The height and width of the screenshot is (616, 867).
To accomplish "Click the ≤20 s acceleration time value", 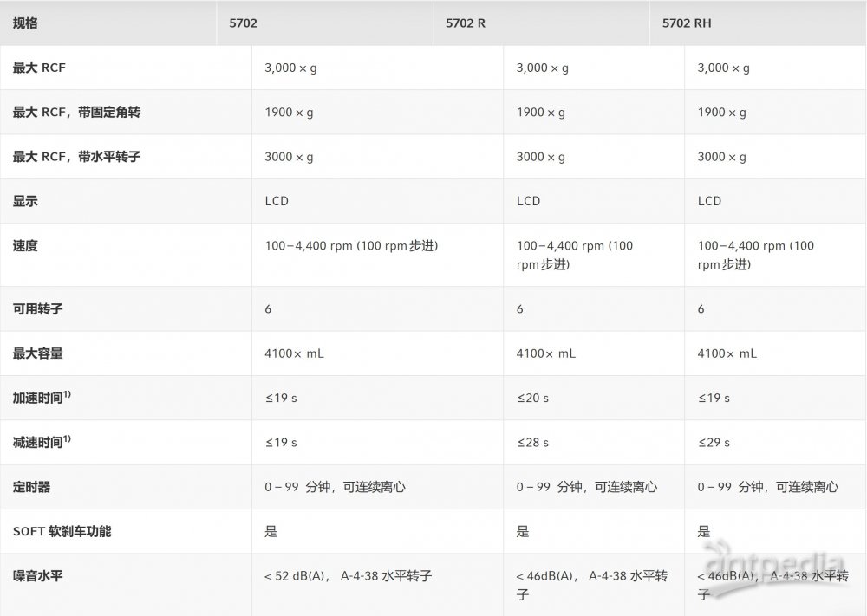I will [532, 398].
